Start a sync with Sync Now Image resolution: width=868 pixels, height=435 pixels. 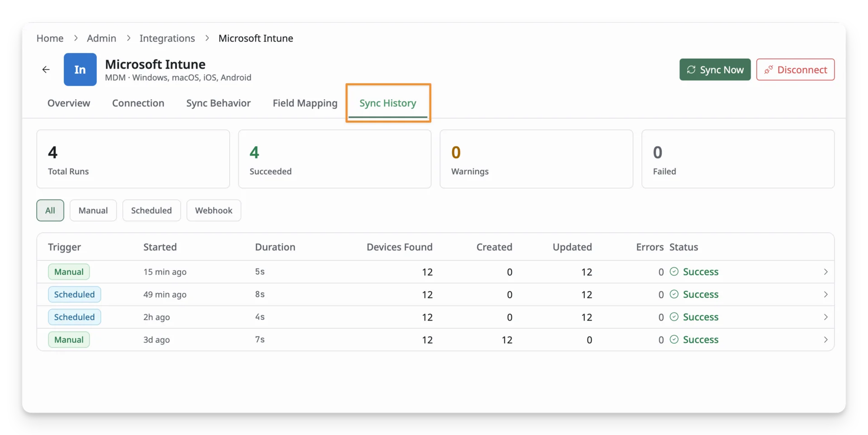715,70
